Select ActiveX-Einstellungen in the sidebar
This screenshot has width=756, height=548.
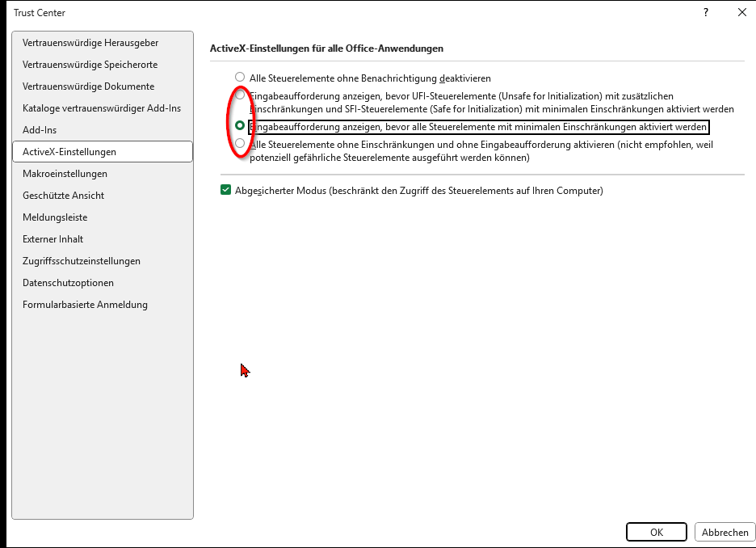(69, 152)
